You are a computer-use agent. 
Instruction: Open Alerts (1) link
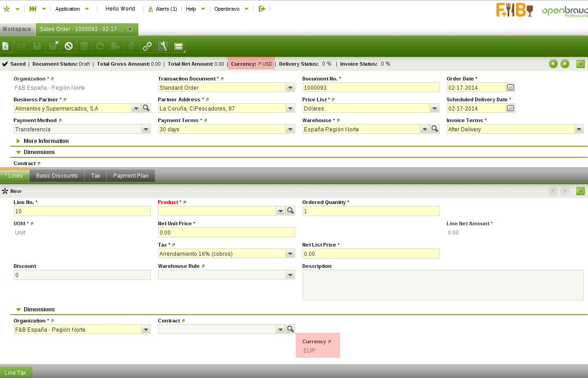[x=162, y=9]
